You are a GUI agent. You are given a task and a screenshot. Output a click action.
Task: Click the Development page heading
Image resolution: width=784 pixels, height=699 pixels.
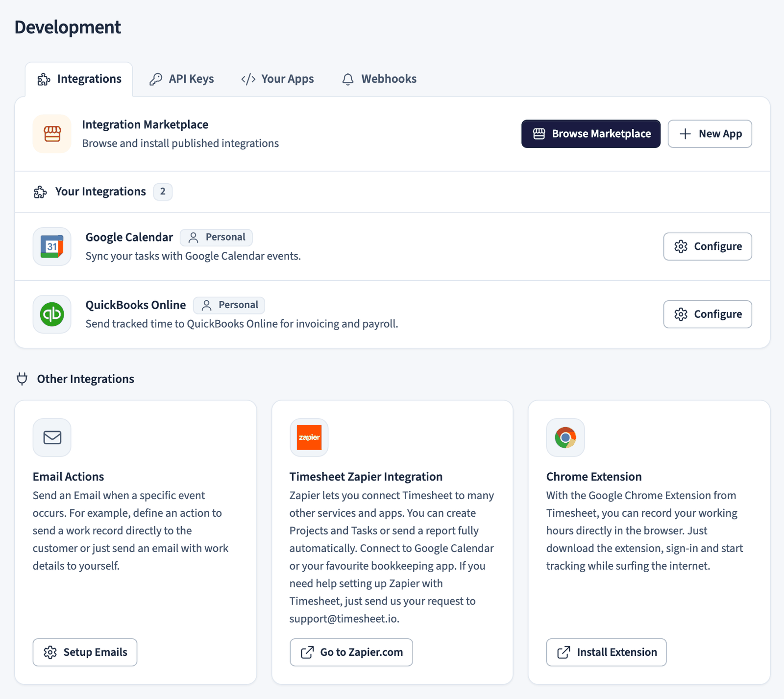pos(68,27)
